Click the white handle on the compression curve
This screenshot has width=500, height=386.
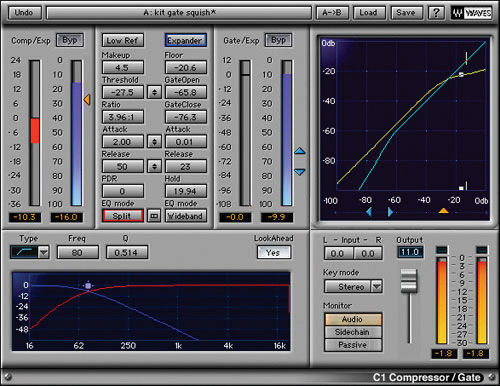[x=461, y=75]
